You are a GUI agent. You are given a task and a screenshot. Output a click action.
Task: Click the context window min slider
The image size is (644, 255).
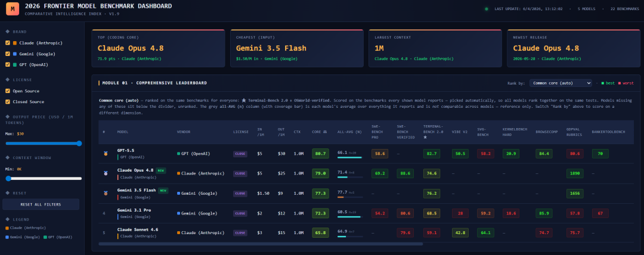click(44, 179)
